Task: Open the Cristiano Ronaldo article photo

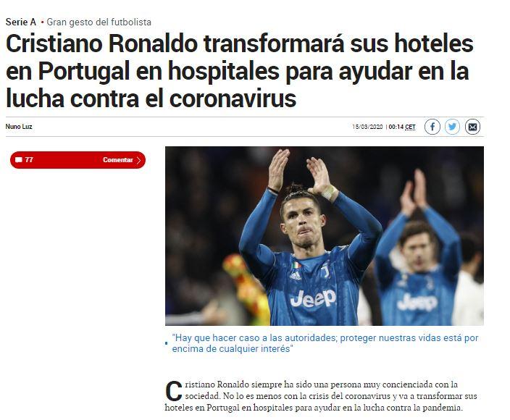Action: click(325, 235)
